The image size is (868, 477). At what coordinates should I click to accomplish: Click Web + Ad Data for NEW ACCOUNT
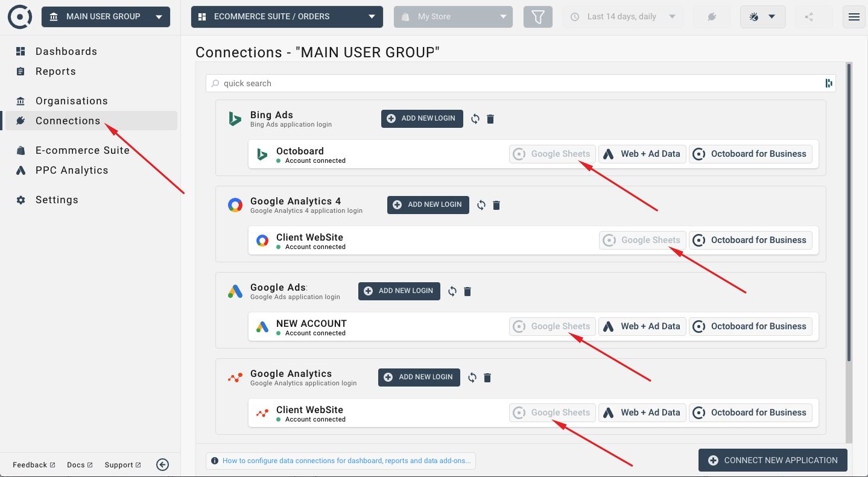(642, 326)
